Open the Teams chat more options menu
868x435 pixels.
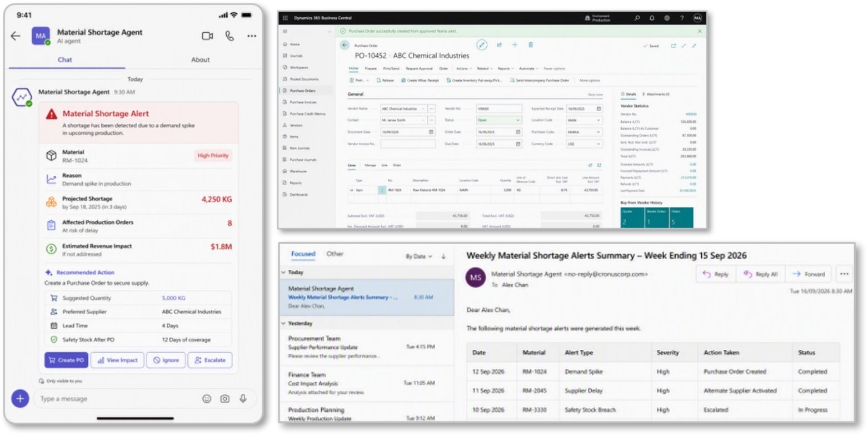click(252, 36)
